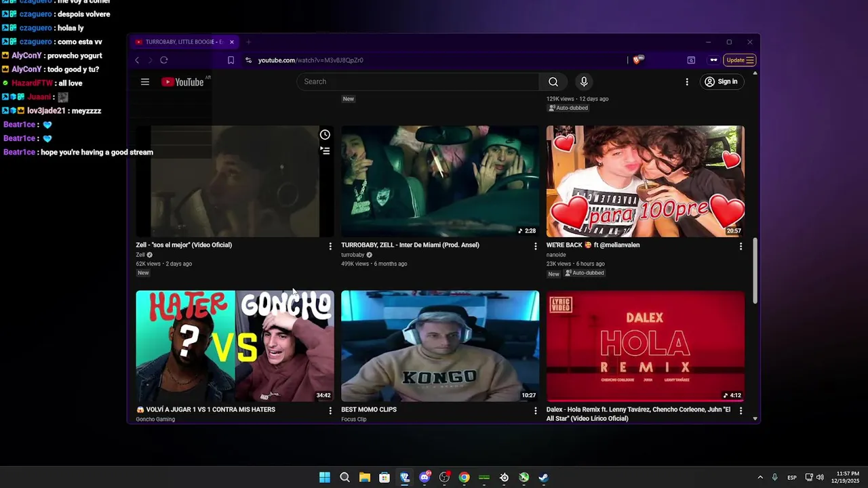Open Windows taskbar search
Image resolution: width=868 pixels, height=488 pixels.
coord(344,477)
